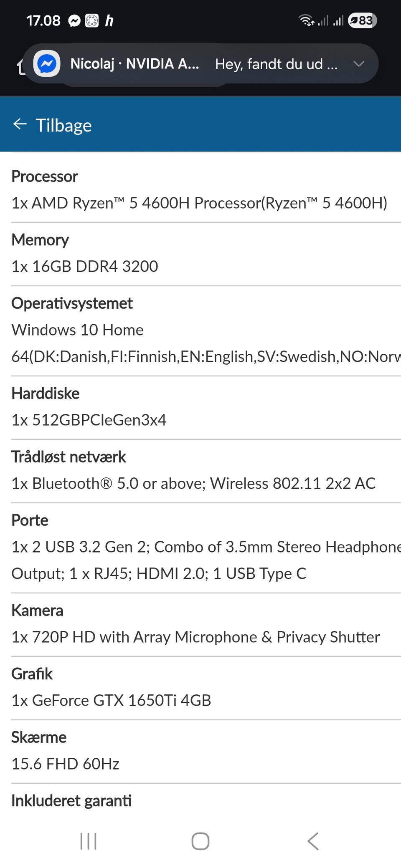This screenshot has height=868, width=401.
Task: Tap the Messenger status icon next to the clock
Action: (x=74, y=20)
